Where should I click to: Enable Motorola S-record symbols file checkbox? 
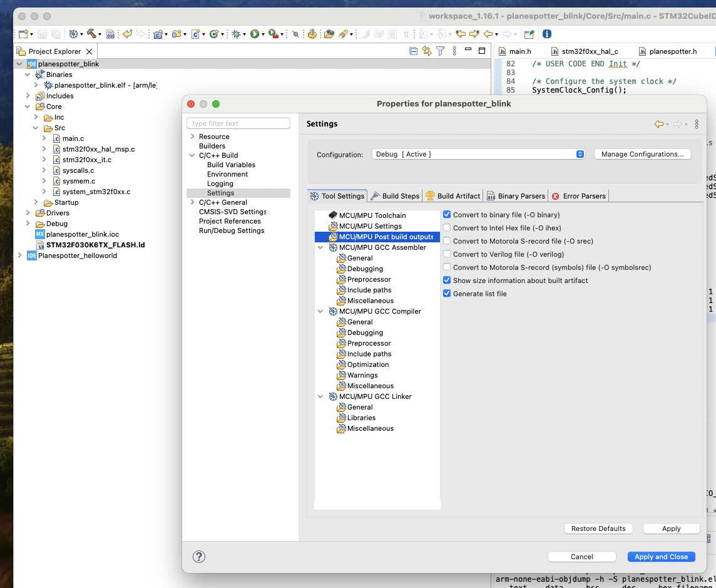pyautogui.click(x=447, y=267)
